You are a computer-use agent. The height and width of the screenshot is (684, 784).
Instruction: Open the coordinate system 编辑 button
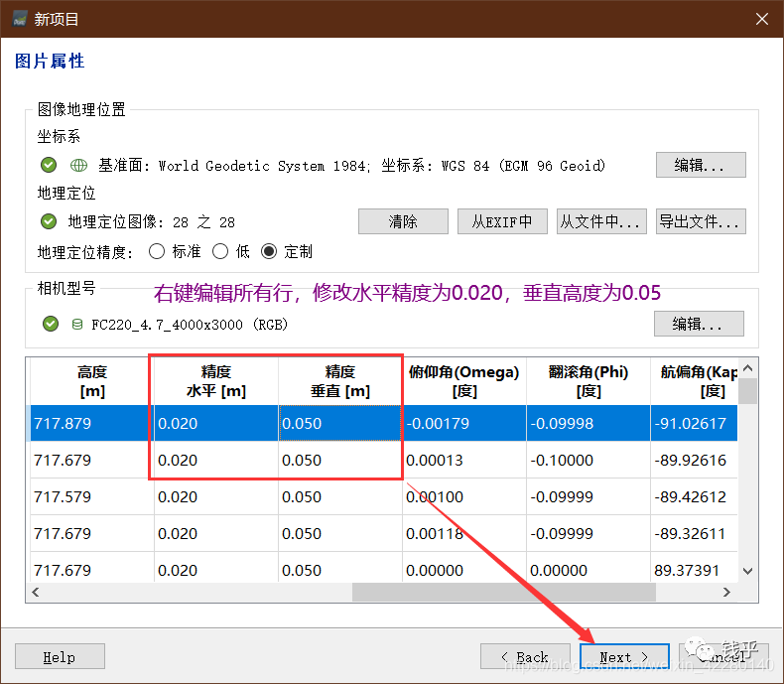pos(701,166)
